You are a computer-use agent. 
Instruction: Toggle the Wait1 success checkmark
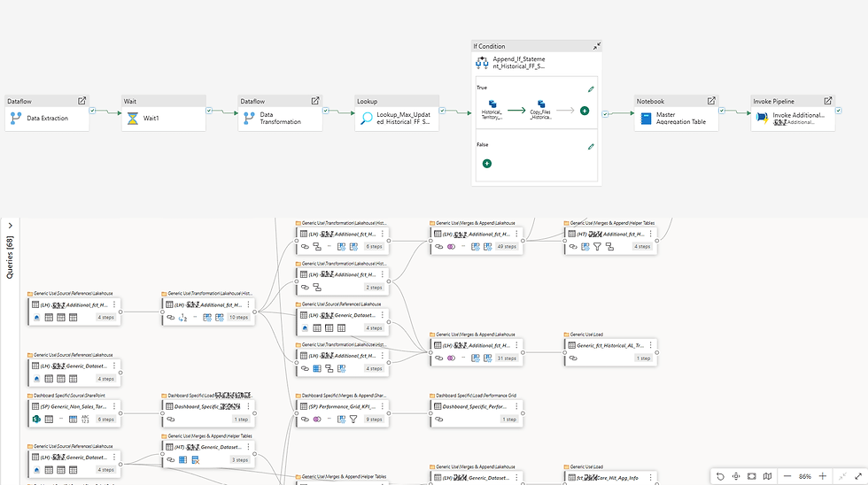[x=209, y=111]
